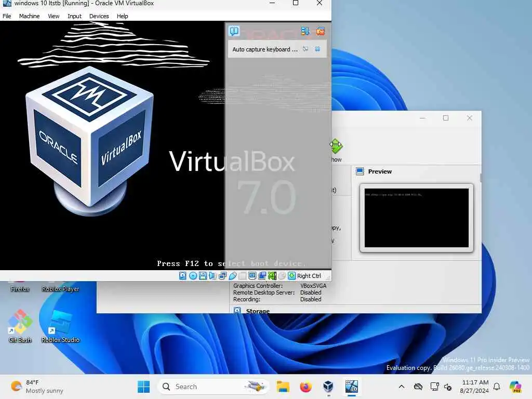Screen dimensions: 532x399
Task: Click the display status icon
Action: [252, 276]
